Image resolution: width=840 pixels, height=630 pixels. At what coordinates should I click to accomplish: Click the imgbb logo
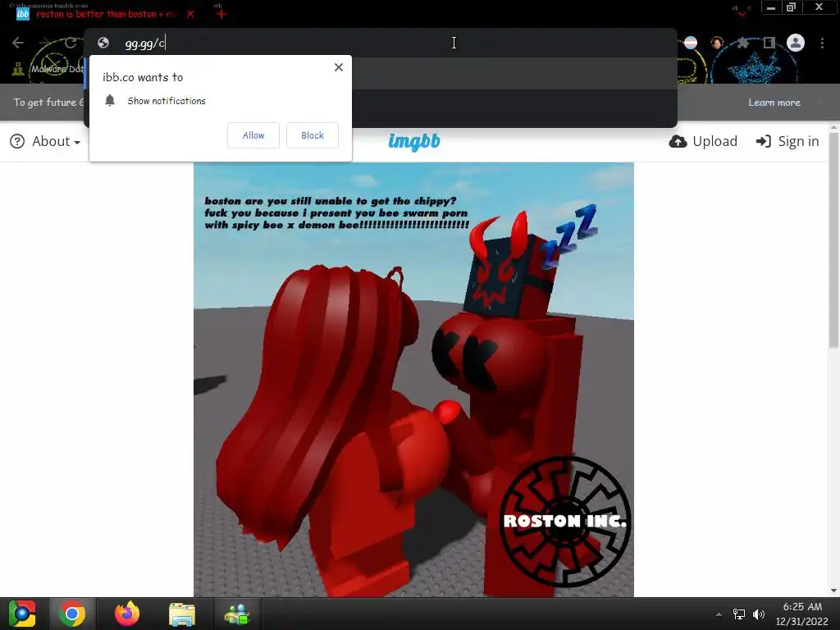pos(414,141)
